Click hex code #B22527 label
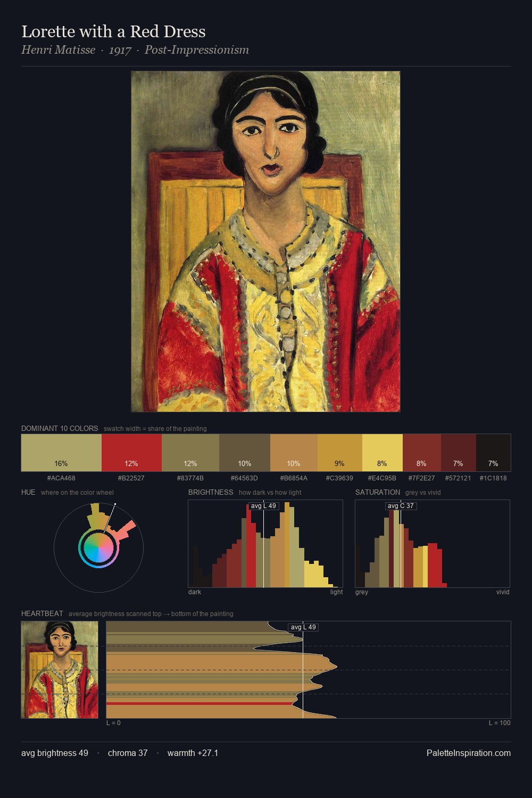The width and height of the screenshot is (532, 798). (131, 478)
